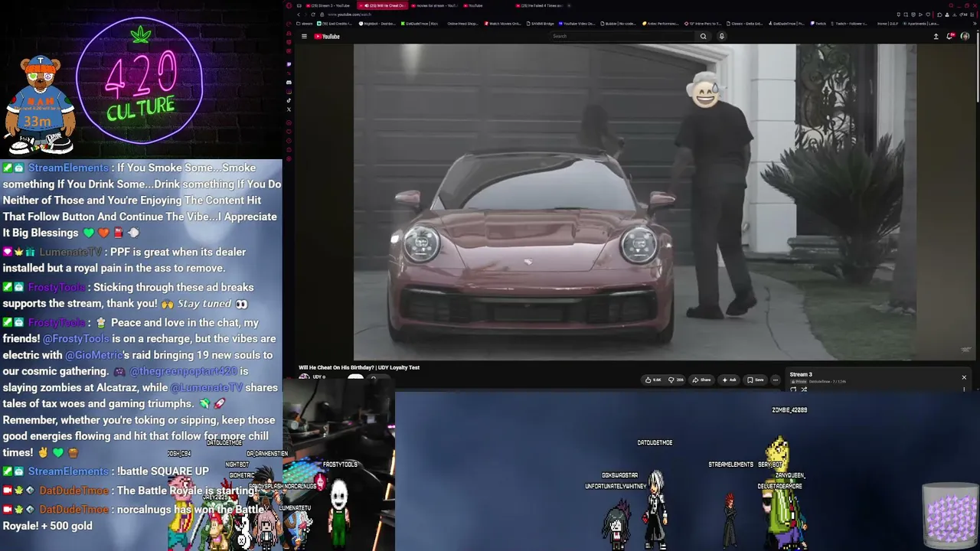Image resolution: width=980 pixels, height=551 pixels.
Task: Switch to the 'He Failed 4 Times' tab
Action: tap(541, 5)
